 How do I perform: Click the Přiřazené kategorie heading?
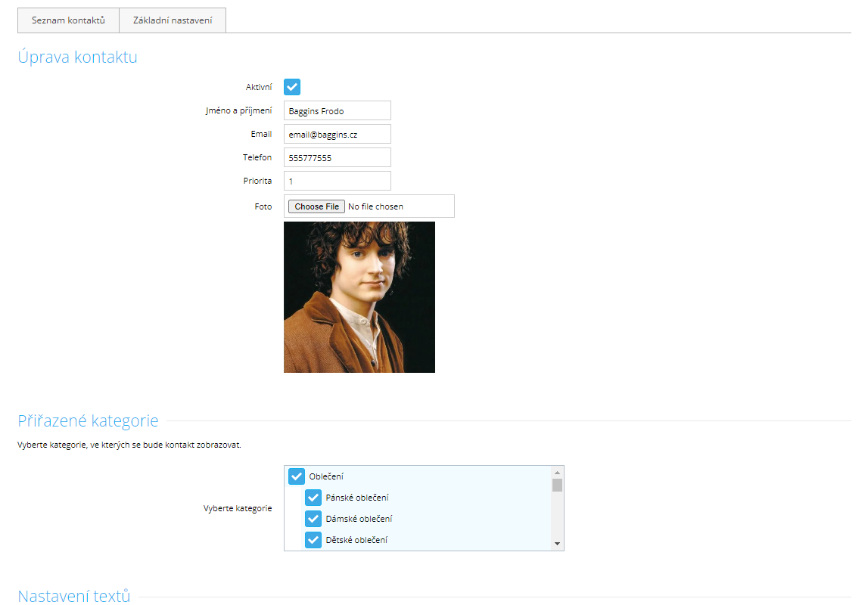[88, 420]
